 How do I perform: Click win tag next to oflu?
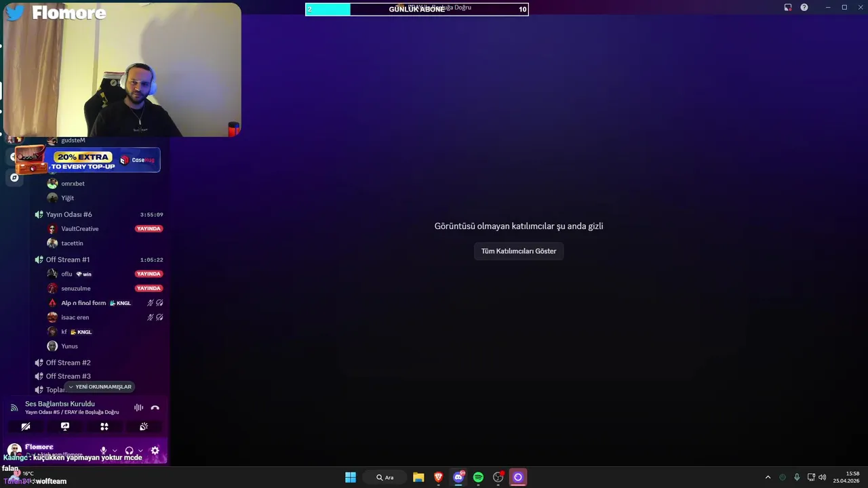point(83,274)
